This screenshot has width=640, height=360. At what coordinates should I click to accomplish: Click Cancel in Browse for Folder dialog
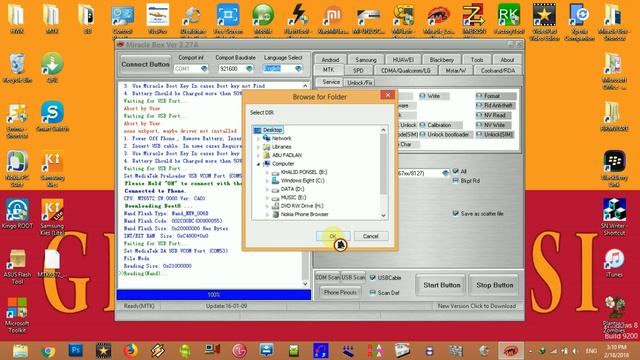click(x=370, y=236)
